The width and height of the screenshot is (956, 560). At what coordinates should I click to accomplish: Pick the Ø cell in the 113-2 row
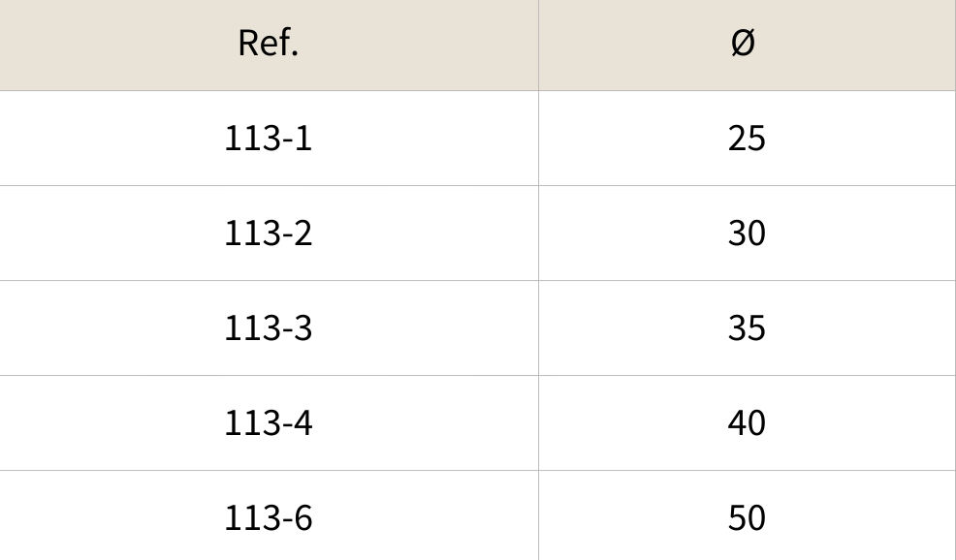point(746,233)
